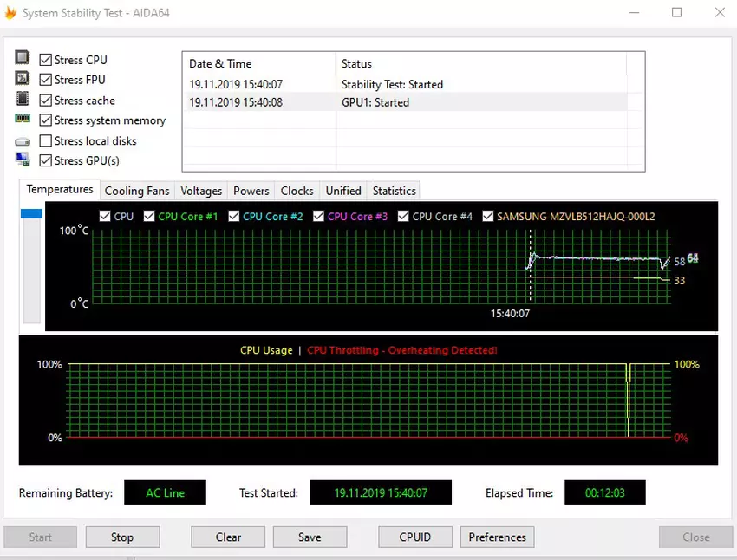Click the blue graph scale slider bar
Viewport: 737px width, 560px height.
tap(31, 213)
